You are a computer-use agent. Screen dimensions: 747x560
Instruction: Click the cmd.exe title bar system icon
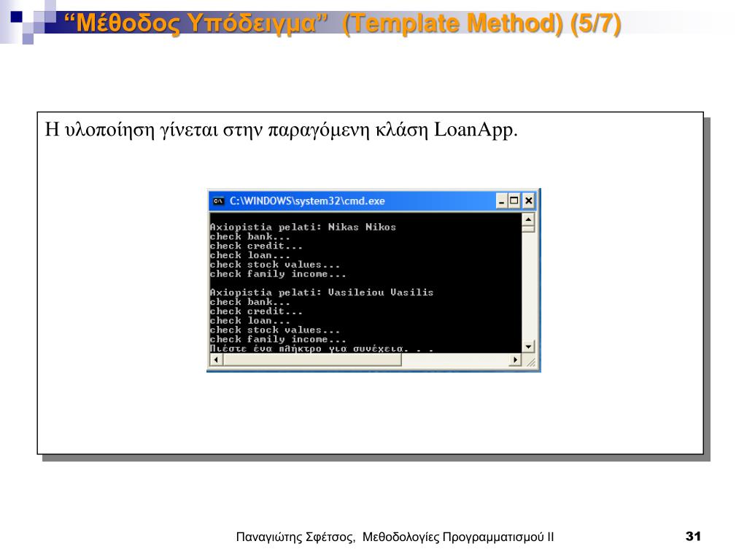[x=218, y=201]
